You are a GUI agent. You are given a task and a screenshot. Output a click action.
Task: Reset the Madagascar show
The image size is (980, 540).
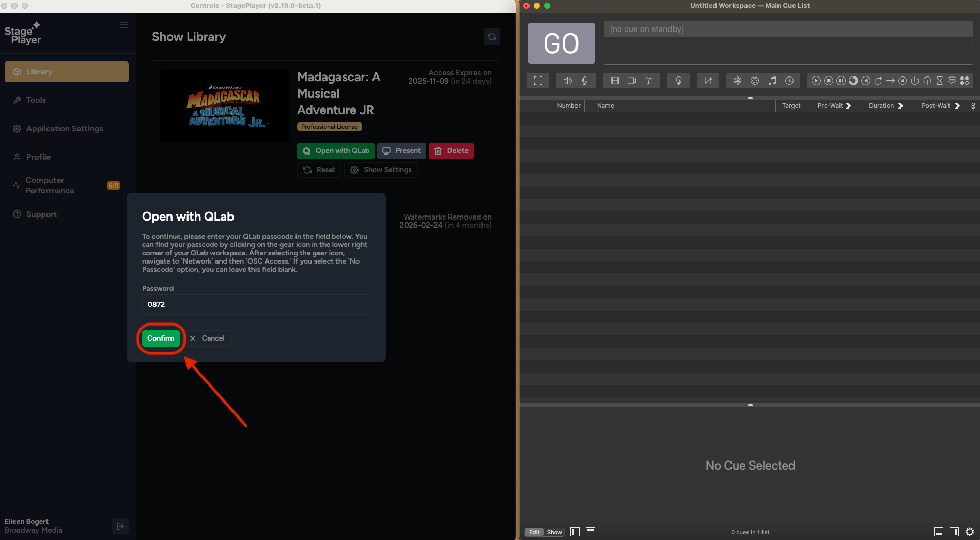(319, 170)
